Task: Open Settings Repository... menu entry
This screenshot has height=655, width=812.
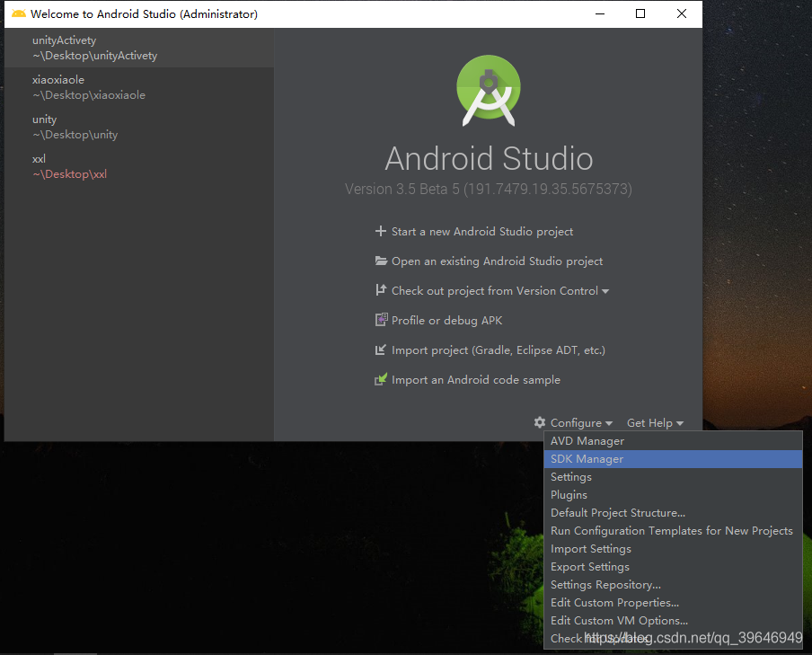Action: click(673, 585)
